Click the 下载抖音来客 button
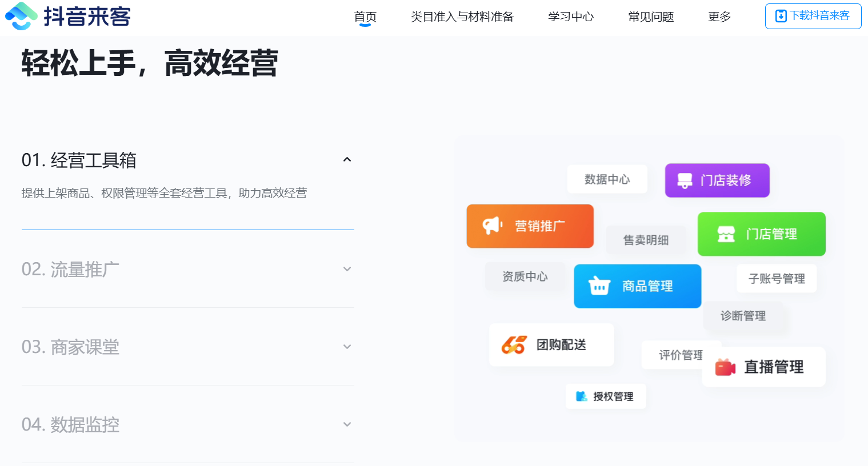 (813, 16)
